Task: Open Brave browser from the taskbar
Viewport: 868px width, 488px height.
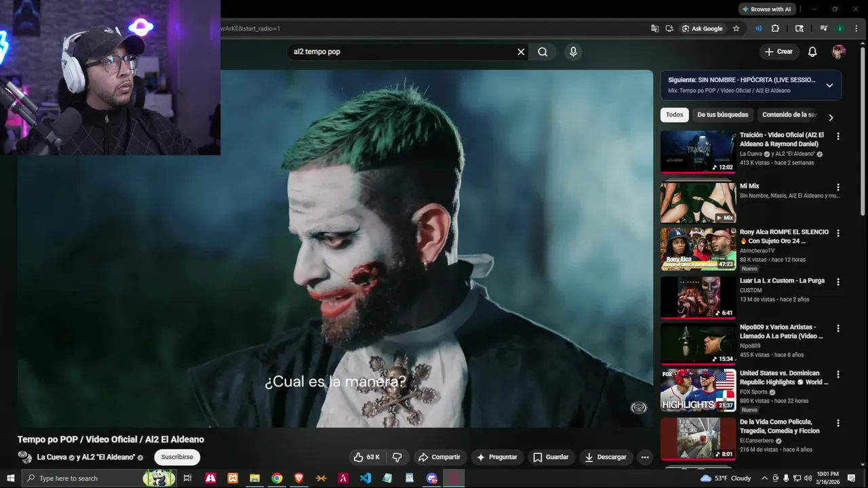Action: tap(299, 478)
